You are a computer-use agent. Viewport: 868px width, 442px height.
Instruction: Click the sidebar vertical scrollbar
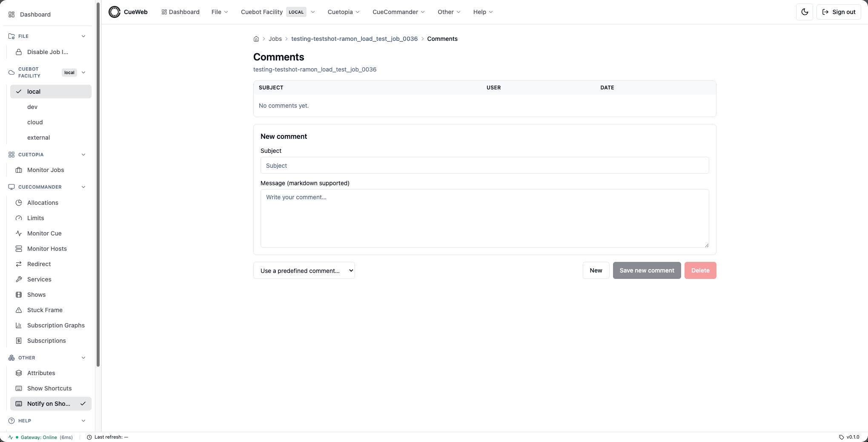point(98,184)
